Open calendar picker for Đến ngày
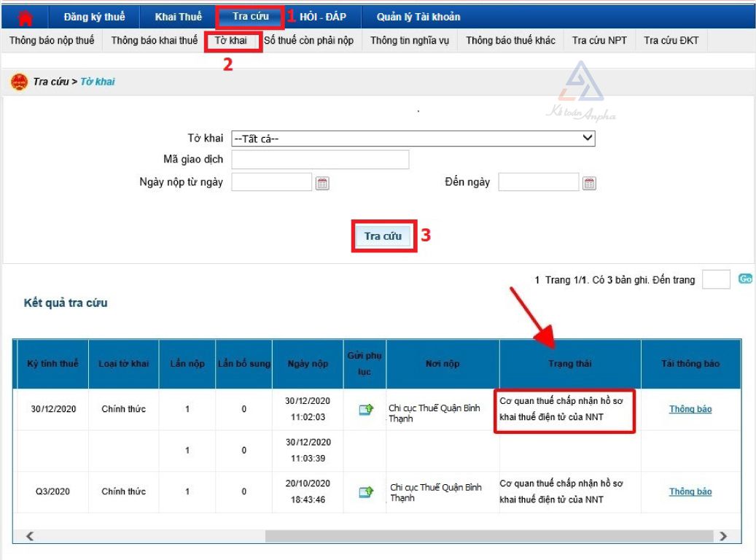 click(x=590, y=184)
